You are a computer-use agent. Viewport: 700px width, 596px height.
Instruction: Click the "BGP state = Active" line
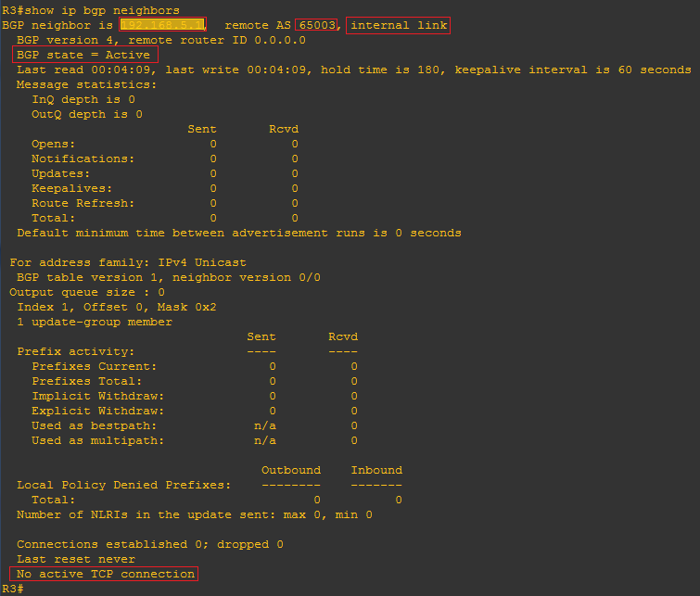pos(83,55)
